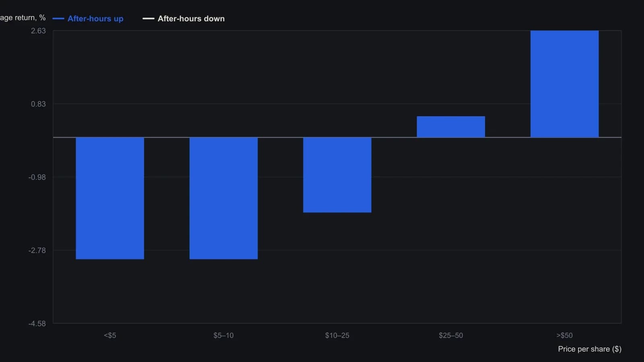Select the tall >$50 bar
Viewport: 644px width, 362px height.
(564, 84)
